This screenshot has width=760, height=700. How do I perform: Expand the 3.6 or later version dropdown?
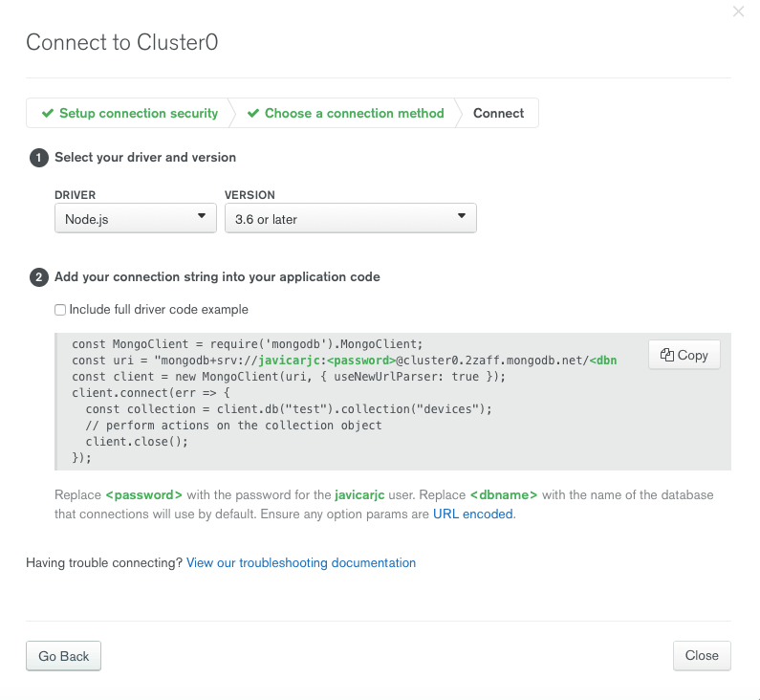point(350,218)
